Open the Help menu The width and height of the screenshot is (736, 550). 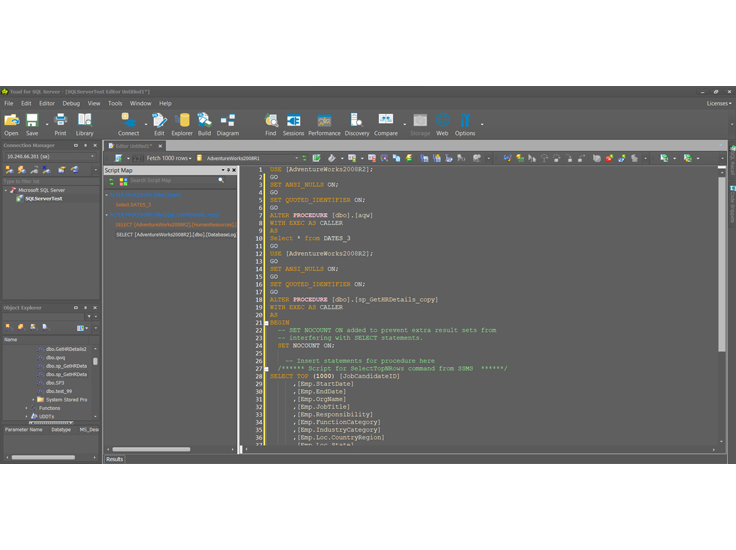(165, 103)
